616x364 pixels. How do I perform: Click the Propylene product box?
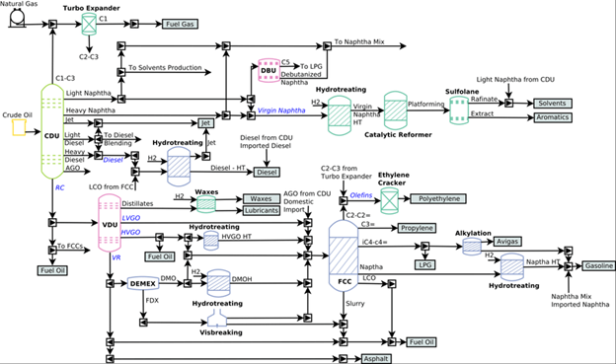417,228
